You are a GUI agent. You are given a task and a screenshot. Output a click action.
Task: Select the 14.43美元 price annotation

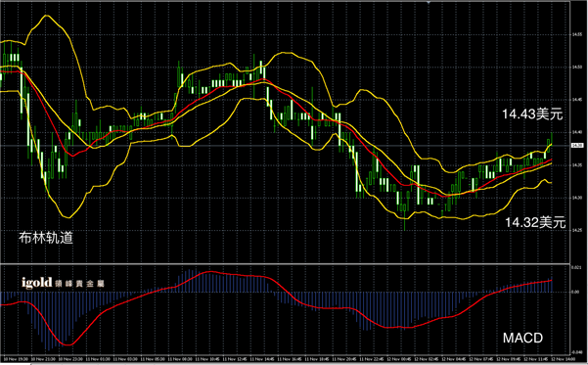[x=532, y=114]
